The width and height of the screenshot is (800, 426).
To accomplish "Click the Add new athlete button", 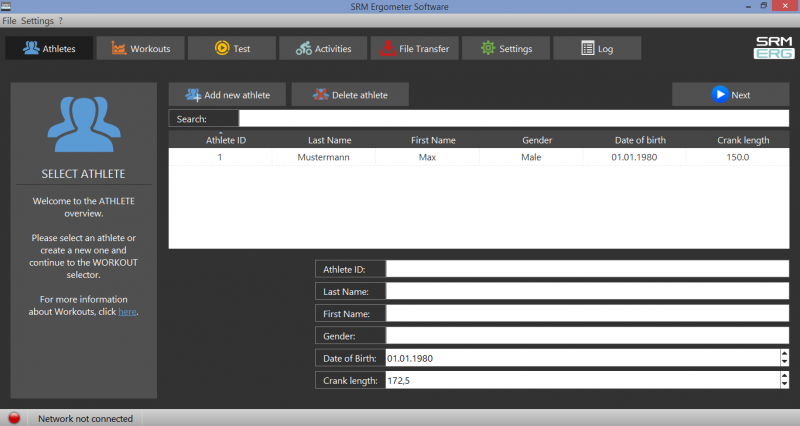I will (227, 95).
